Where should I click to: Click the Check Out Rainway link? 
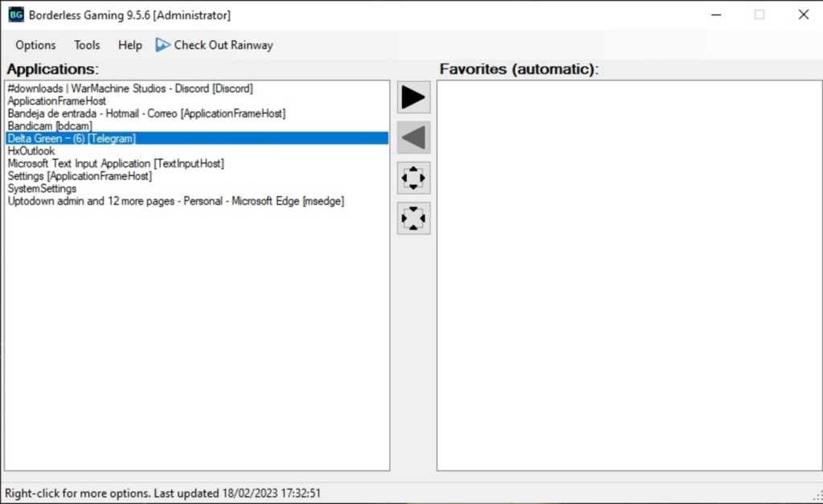(x=221, y=45)
